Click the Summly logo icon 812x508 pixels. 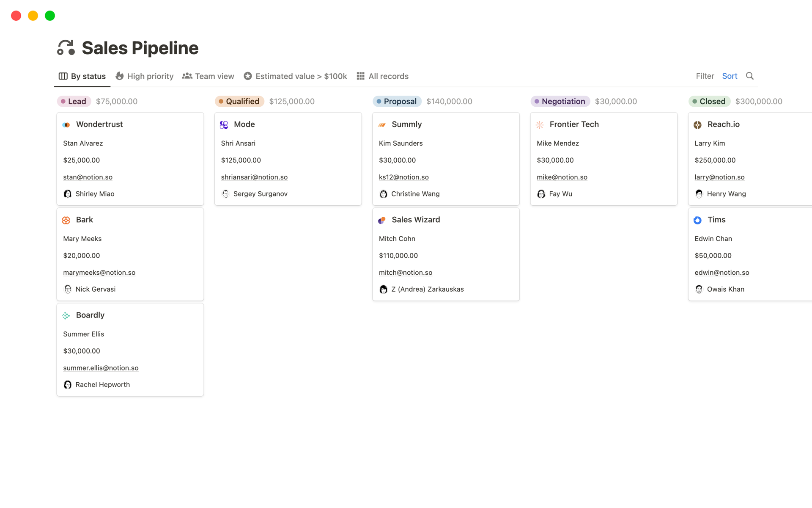382,124
